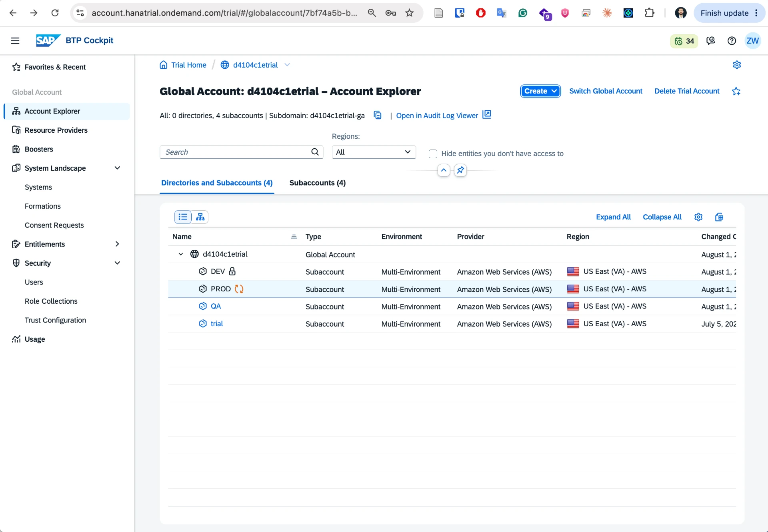Open Consent Requests
The image size is (768, 532).
54,225
